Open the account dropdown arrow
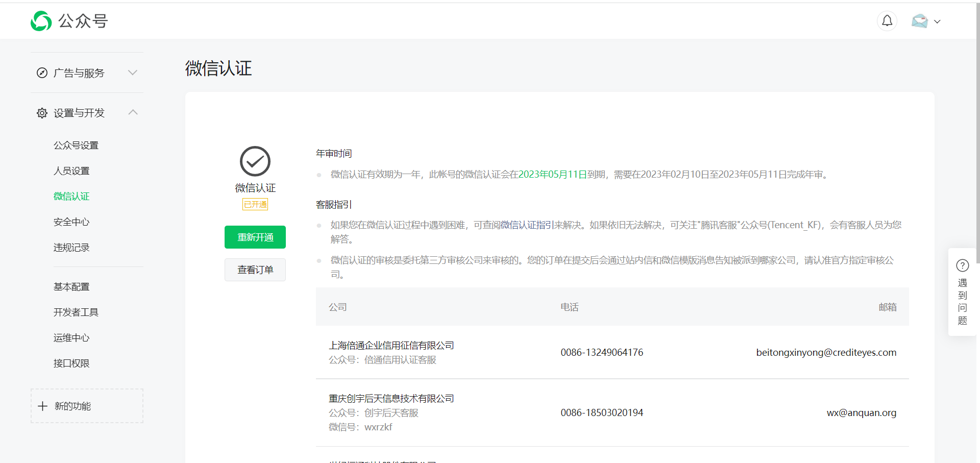Screen dimensions: 980x463 (x=937, y=21)
